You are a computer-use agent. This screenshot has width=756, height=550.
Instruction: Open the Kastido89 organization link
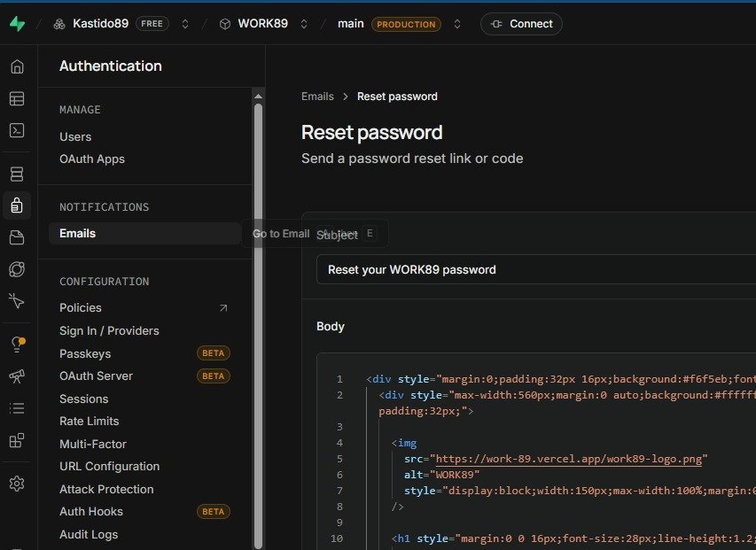pyautogui.click(x=101, y=24)
